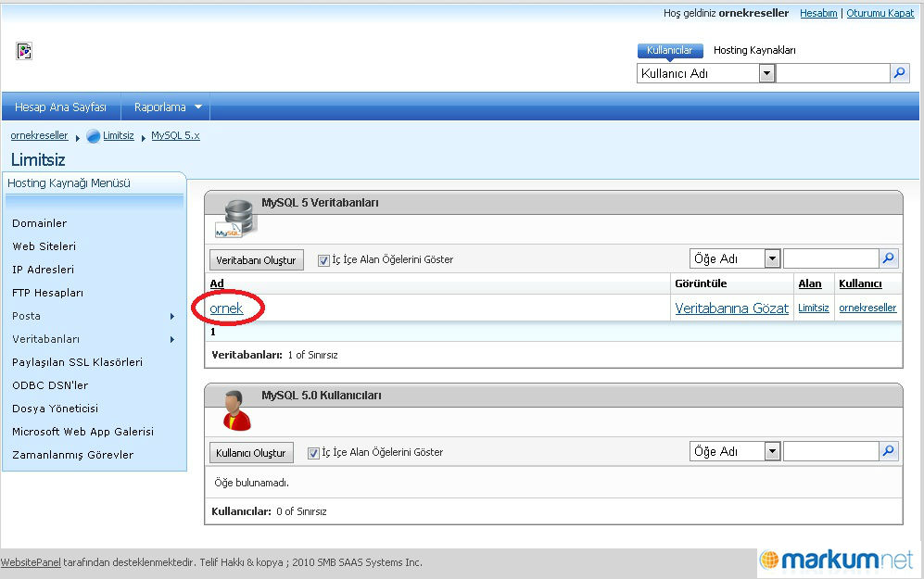Click the MySQL users search magnifier icon
Image resolution: width=924 pixels, height=579 pixels.
(x=889, y=451)
